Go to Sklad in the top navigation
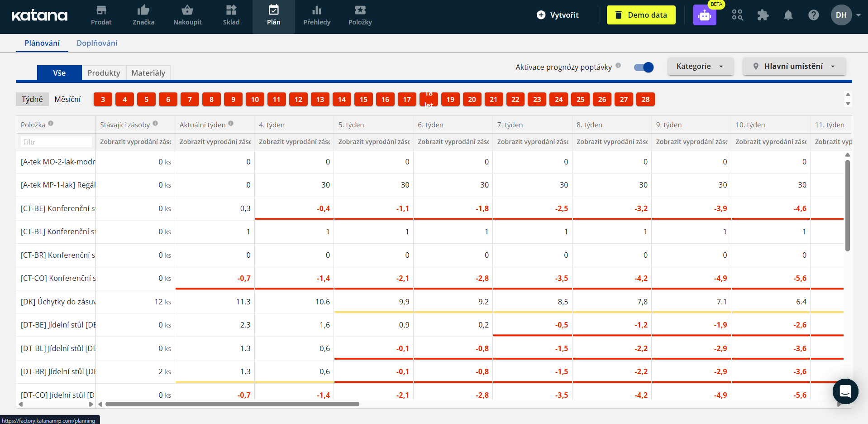This screenshot has height=424, width=868. pos(231,15)
